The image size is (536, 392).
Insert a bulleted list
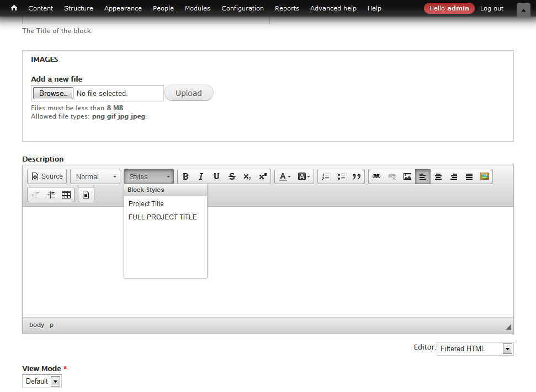pos(341,176)
